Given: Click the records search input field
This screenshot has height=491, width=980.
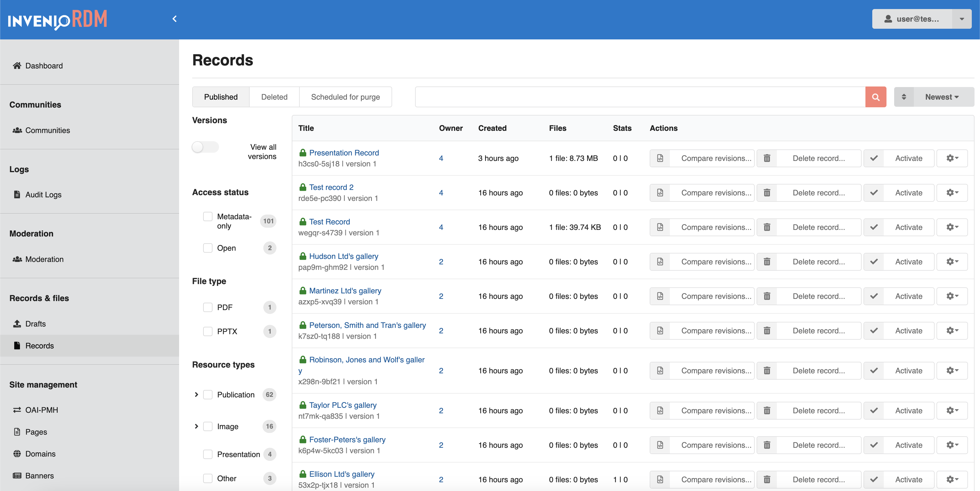Looking at the screenshot, I should [x=640, y=97].
